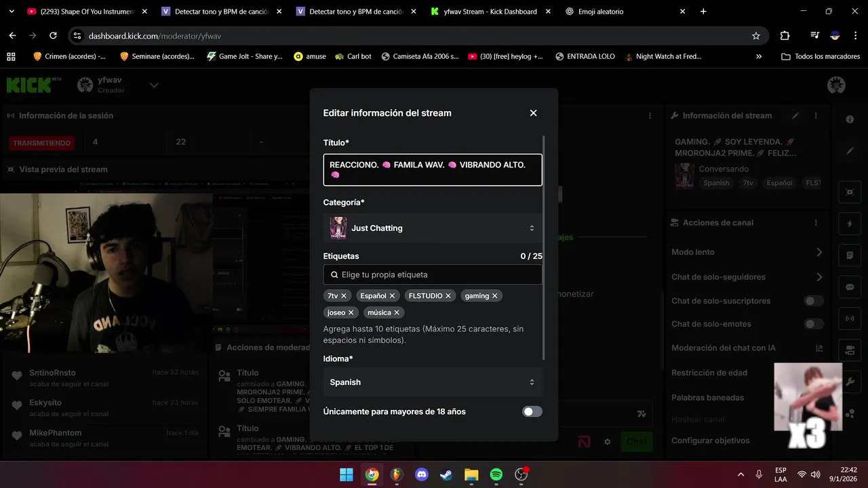This screenshot has height=488, width=868.
Task: Expand Chat de solo-seguidores chevron
Action: click(819, 277)
